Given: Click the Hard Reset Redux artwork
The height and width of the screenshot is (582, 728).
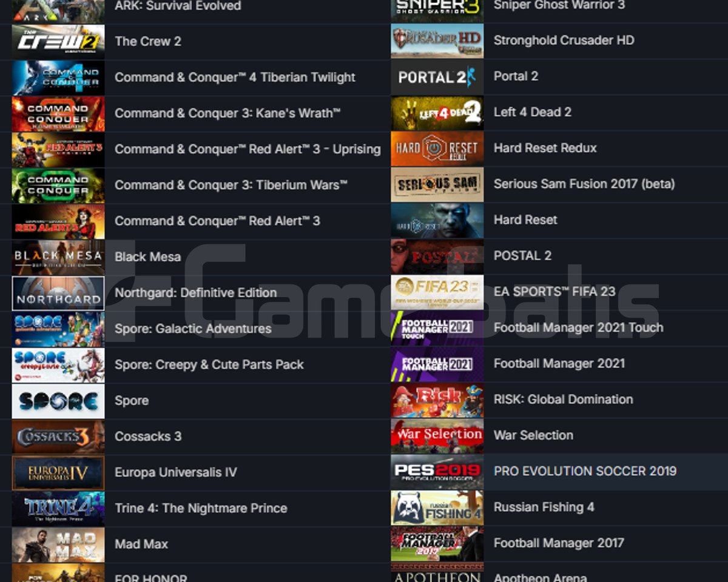Looking at the screenshot, I should tap(437, 148).
